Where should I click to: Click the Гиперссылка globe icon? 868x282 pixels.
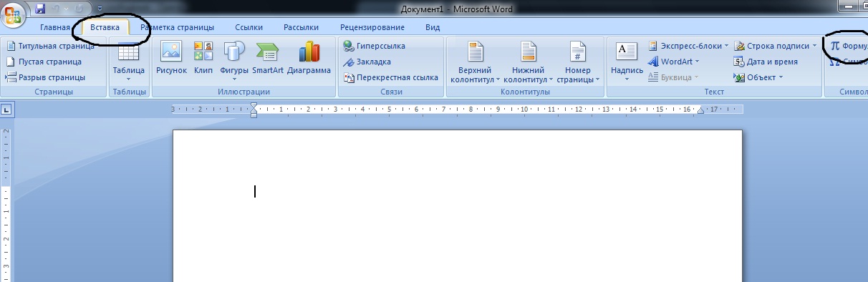coord(349,46)
